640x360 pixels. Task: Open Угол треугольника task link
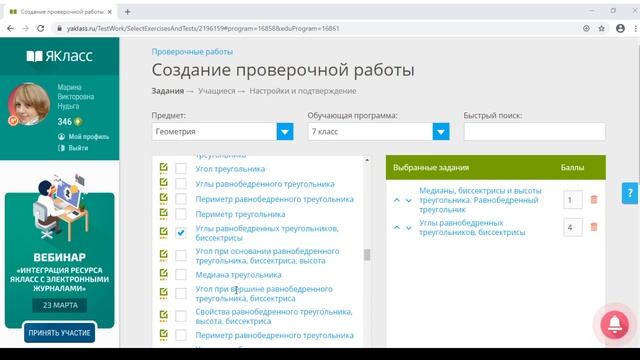230,169
